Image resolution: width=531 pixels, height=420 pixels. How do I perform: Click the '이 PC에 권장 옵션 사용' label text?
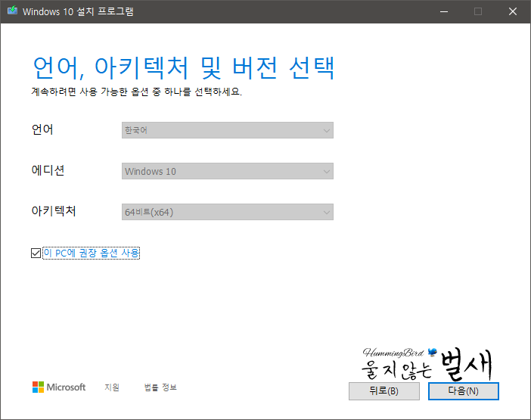point(92,254)
